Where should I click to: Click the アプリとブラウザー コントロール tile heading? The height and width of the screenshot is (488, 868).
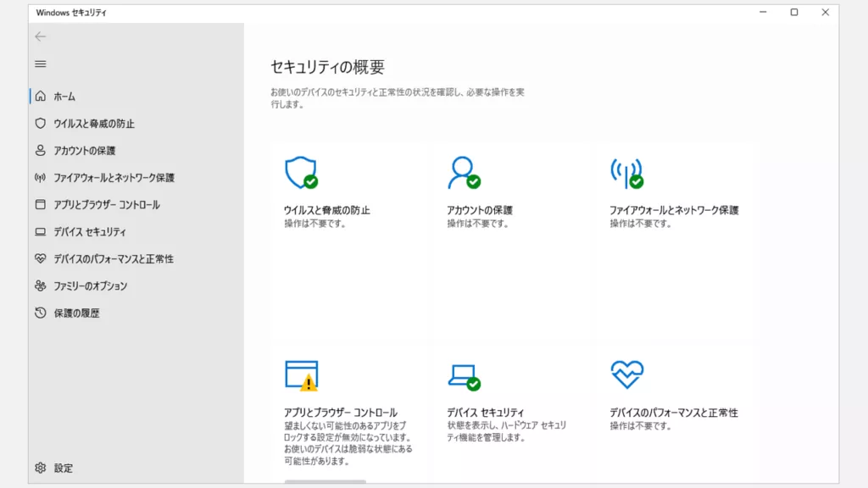click(x=340, y=413)
